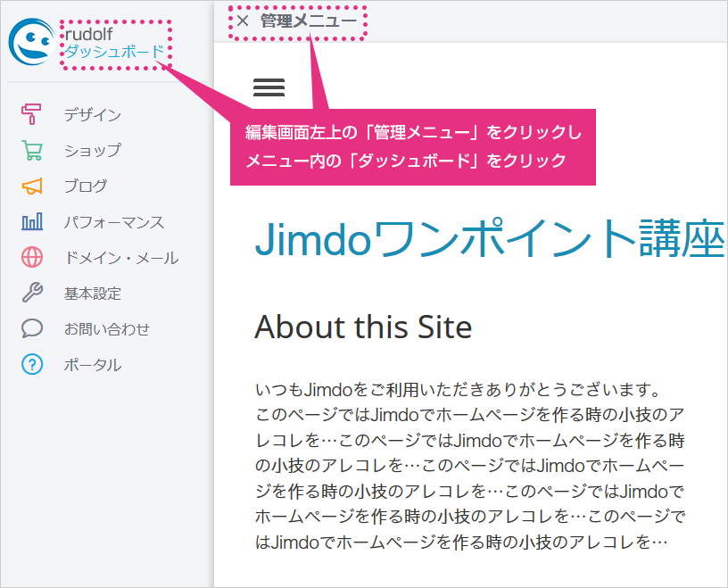728x588 pixels.
Task: Click the Jimdoワンポイント講座 site title
Action: coord(490,239)
